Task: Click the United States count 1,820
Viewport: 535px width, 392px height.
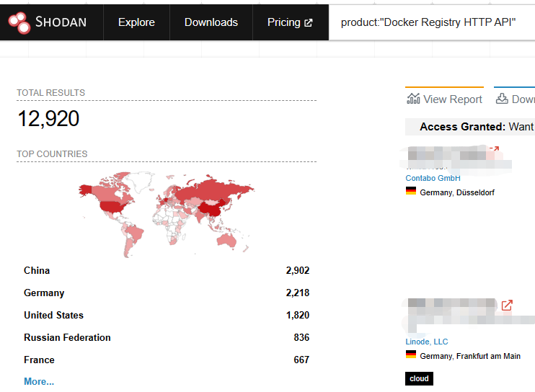Action: pyautogui.click(x=298, y=315)
